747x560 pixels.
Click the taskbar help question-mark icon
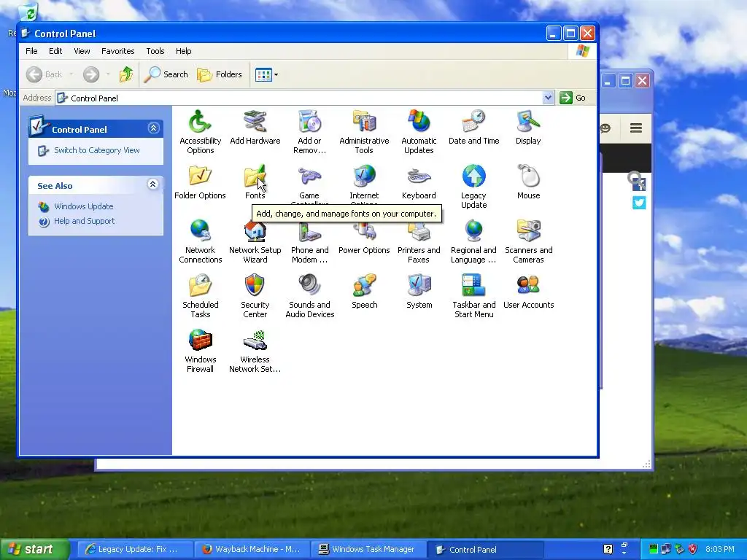pyautogui.click(x=608, y=549)
